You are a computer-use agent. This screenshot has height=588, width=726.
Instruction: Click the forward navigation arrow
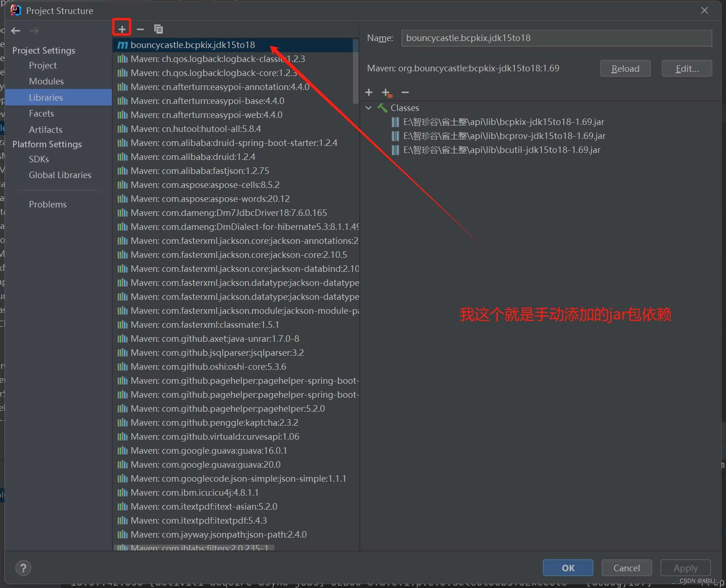tap(33, 30)
